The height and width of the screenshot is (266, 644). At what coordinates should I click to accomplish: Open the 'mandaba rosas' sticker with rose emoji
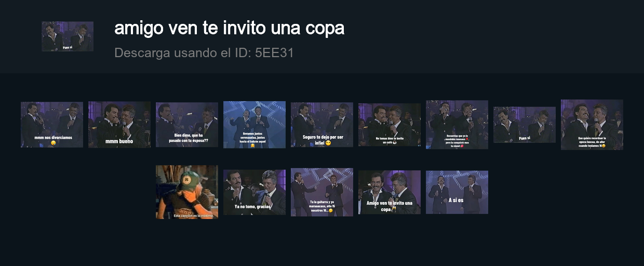click(x=457, y=125)
